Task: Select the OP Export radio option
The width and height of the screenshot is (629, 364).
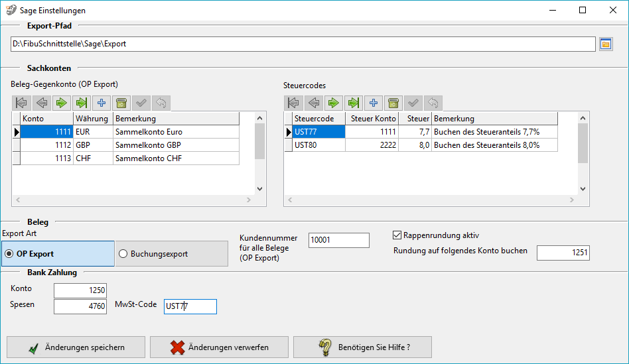Action: pyautogui.click(x=9, y=254)
